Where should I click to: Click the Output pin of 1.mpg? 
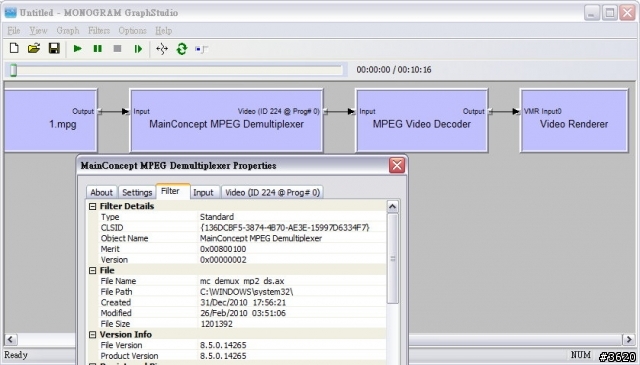[99, 111]
